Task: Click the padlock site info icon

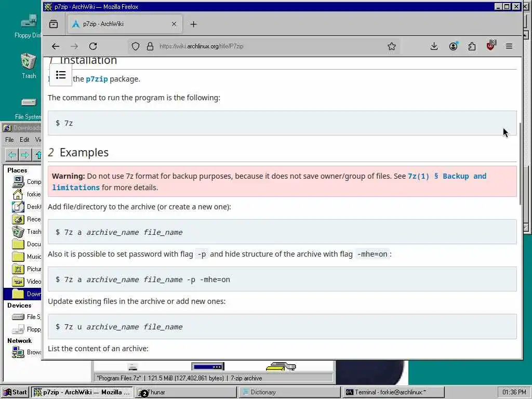Action: [x=150, y=46]
